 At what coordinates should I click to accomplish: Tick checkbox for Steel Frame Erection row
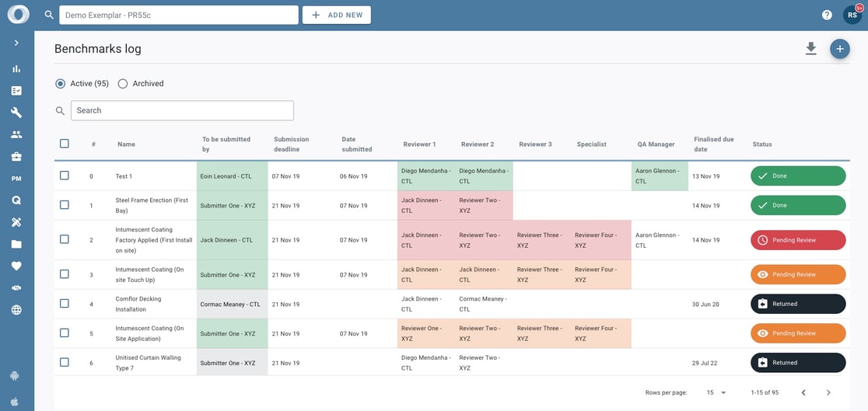click(x=65, y=204)
